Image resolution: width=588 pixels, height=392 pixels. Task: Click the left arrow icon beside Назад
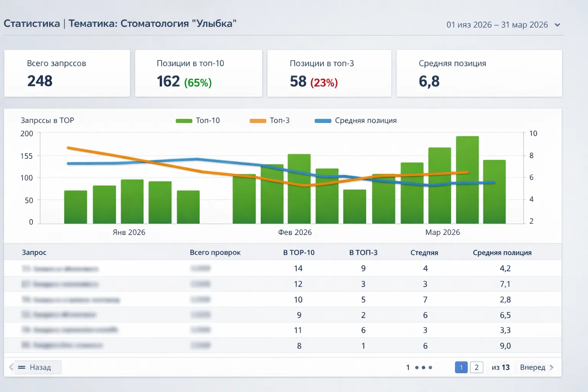click(11, 367)
